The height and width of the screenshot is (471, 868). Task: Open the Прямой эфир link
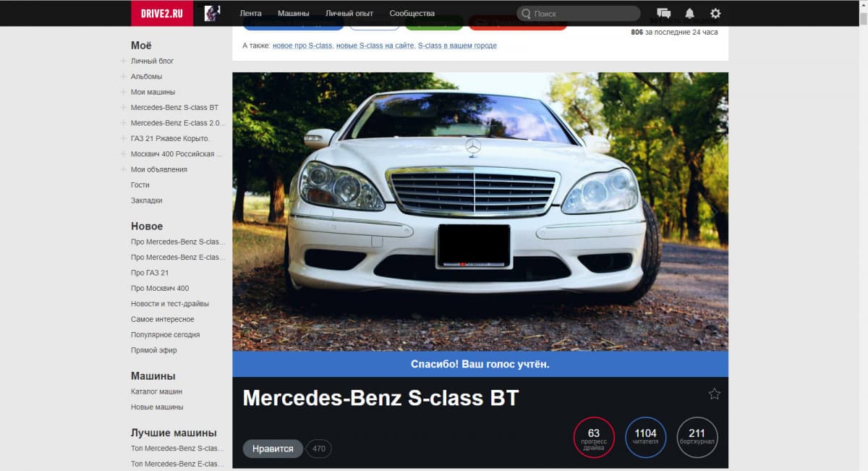point(154,350)
